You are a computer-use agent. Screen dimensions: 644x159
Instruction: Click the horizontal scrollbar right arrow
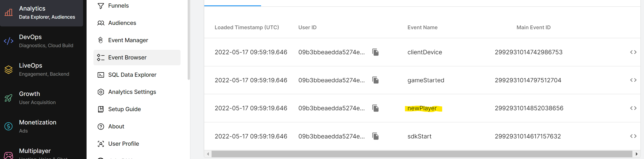click(637, 154)
